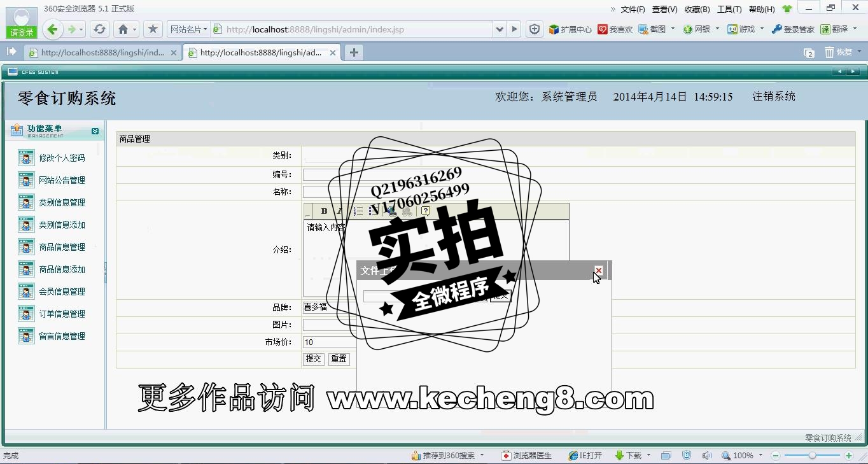Open the 文件(F) menu
The image size is (868, 464).
(x=633, y=9)
